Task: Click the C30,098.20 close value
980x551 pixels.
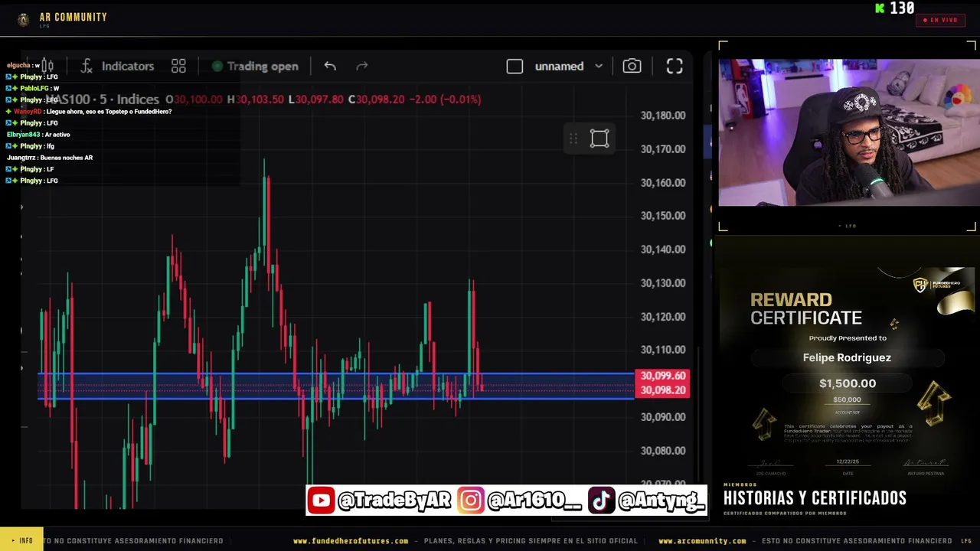Action: coord(376,99)
